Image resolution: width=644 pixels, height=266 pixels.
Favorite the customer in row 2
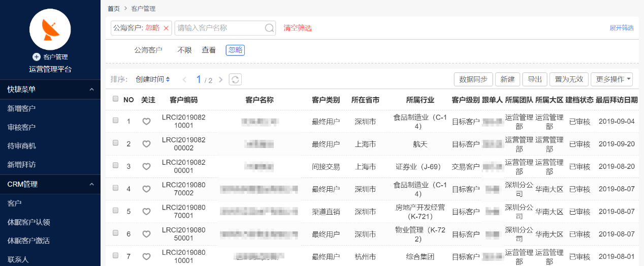click(146, 144)
